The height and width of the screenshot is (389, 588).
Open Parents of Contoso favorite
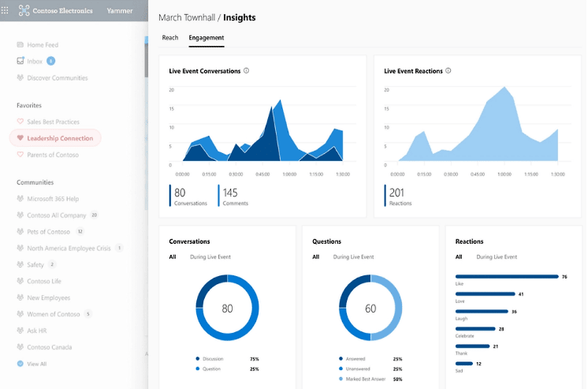tap(53, 155)
